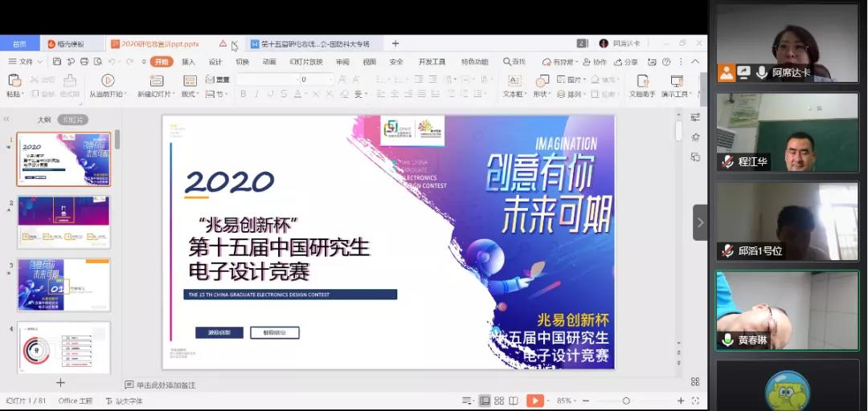This screenshot has width=868, height=411.
Task: Click the Undo arrow icon
Action: pos(113,61)
